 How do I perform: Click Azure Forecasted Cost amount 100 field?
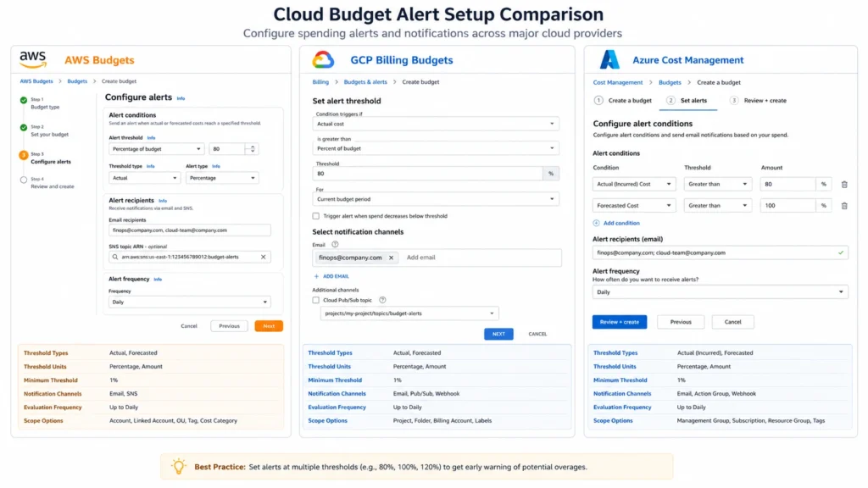pyautogui.click(x=787, y=206)
